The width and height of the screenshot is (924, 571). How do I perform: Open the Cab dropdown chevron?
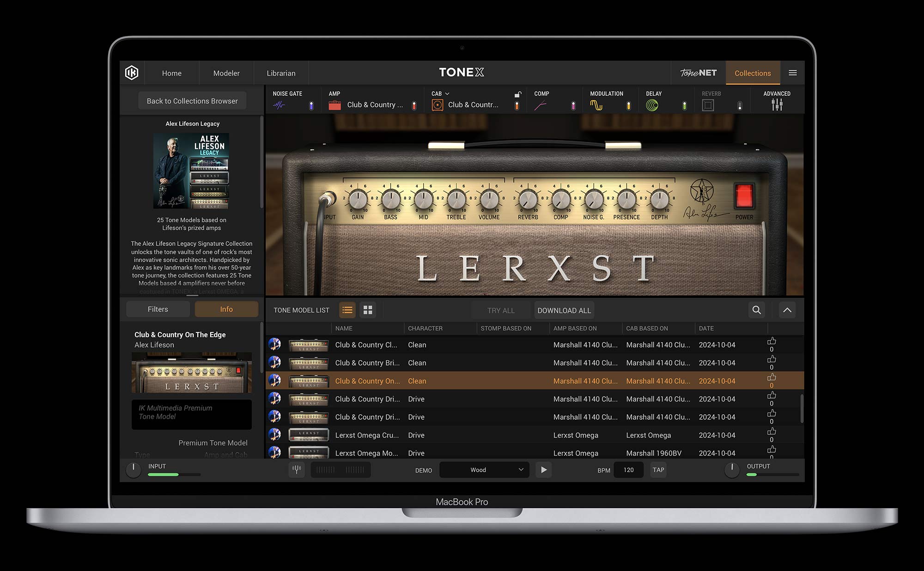click(447, 93)
